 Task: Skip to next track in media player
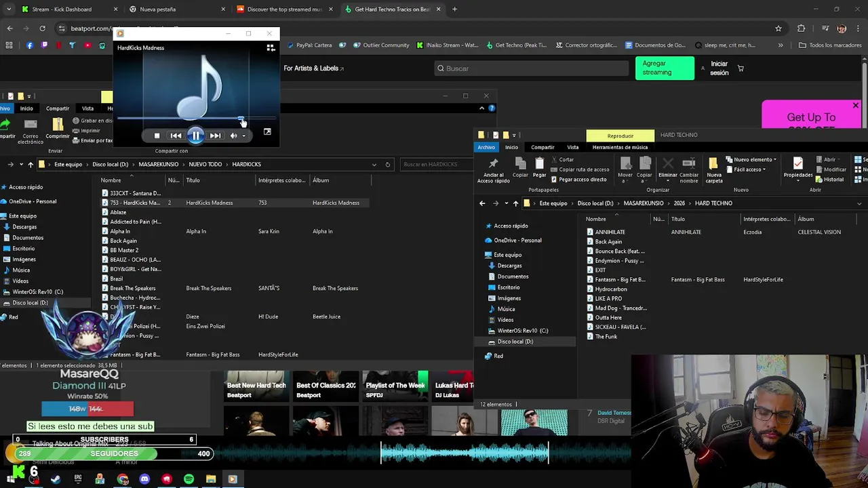click(x=215, y=136)
